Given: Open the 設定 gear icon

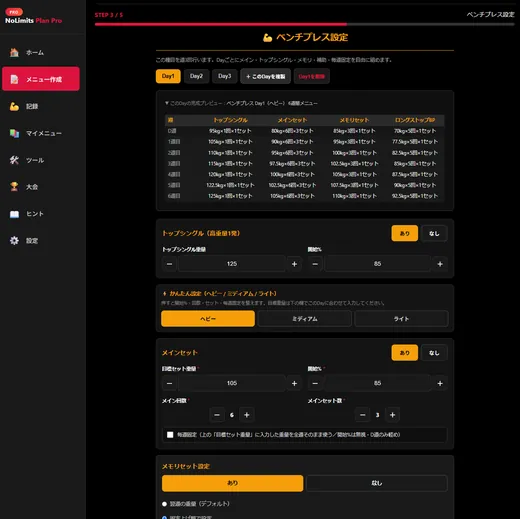Looking at the screenshot, I should [14, 240].
